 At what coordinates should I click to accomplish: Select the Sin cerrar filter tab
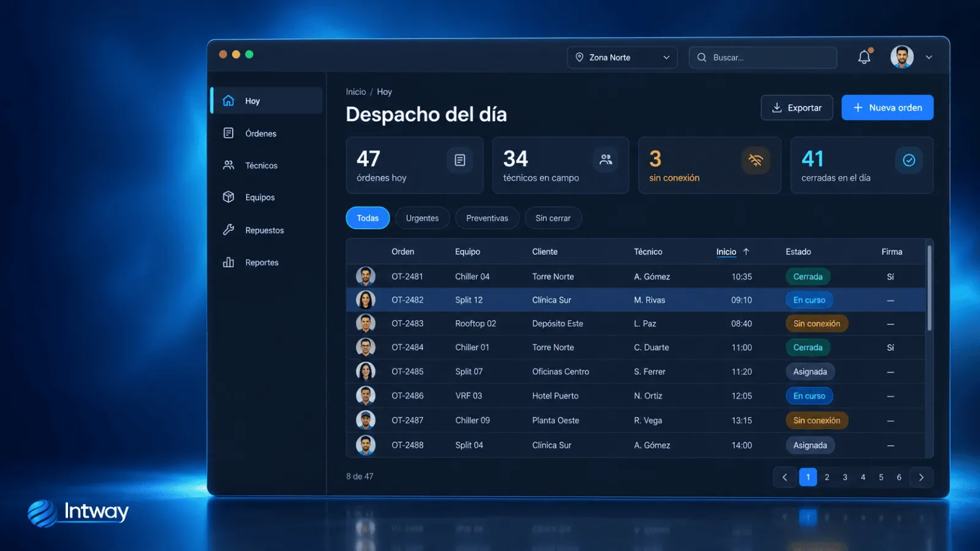552,218
